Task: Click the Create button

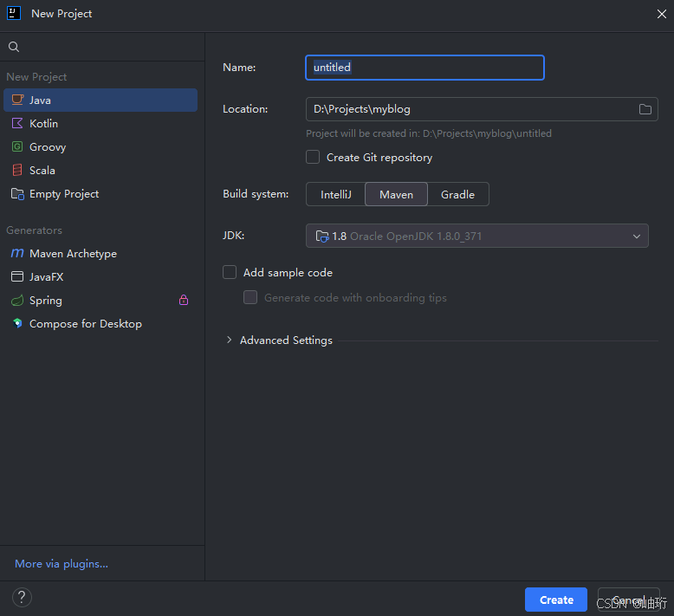Action: (x=556, y=600)
